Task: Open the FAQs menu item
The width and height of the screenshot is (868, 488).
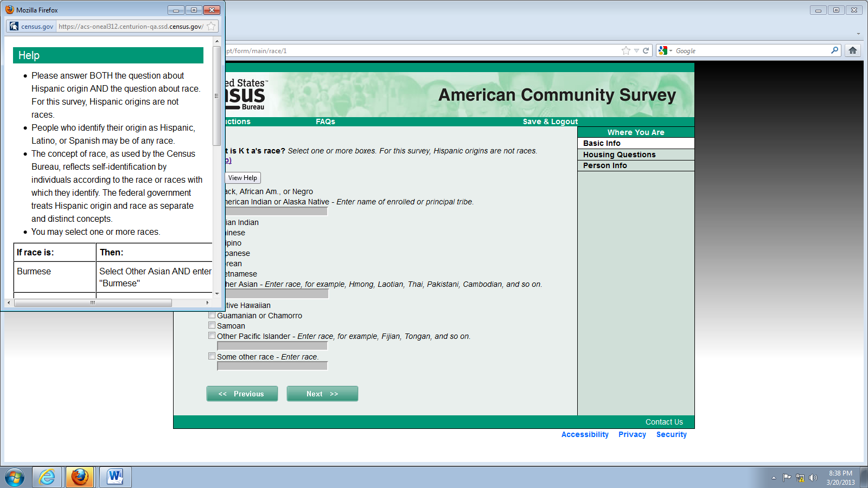Action: (x=325, y=121)
